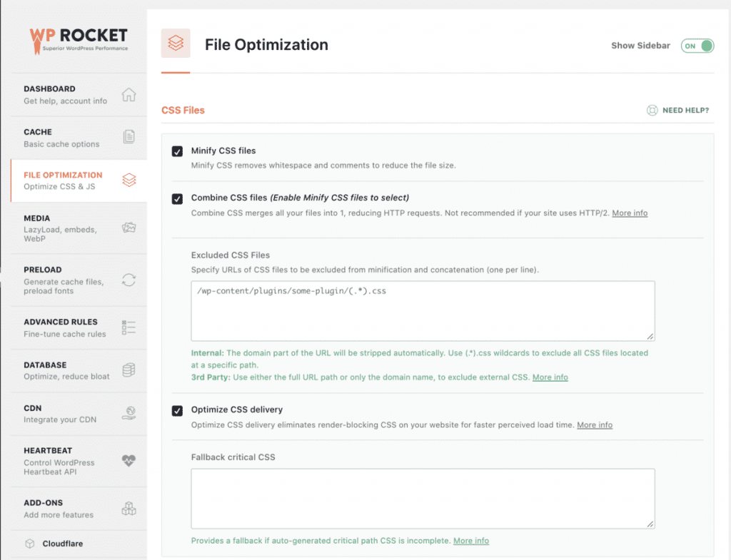Switch to the Preload section
The height and width of the screenshot is (560, 731).
pyautogui.click(x=79, y=280)
